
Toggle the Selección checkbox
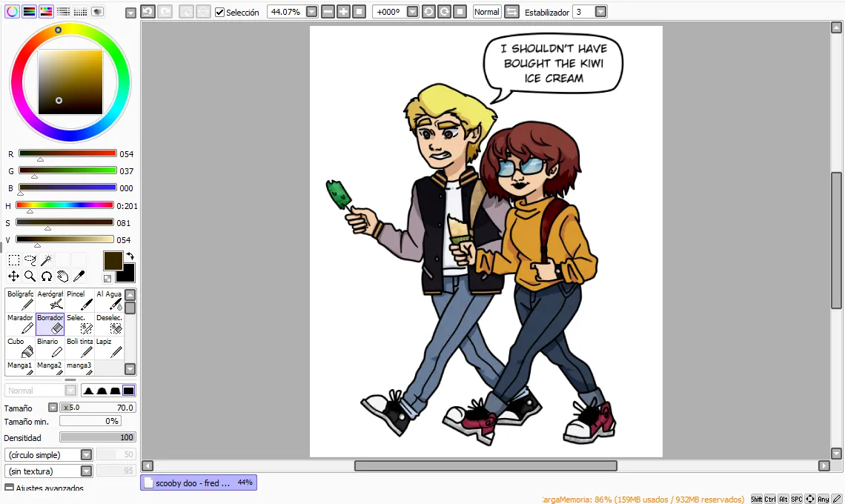pos(219,12)
